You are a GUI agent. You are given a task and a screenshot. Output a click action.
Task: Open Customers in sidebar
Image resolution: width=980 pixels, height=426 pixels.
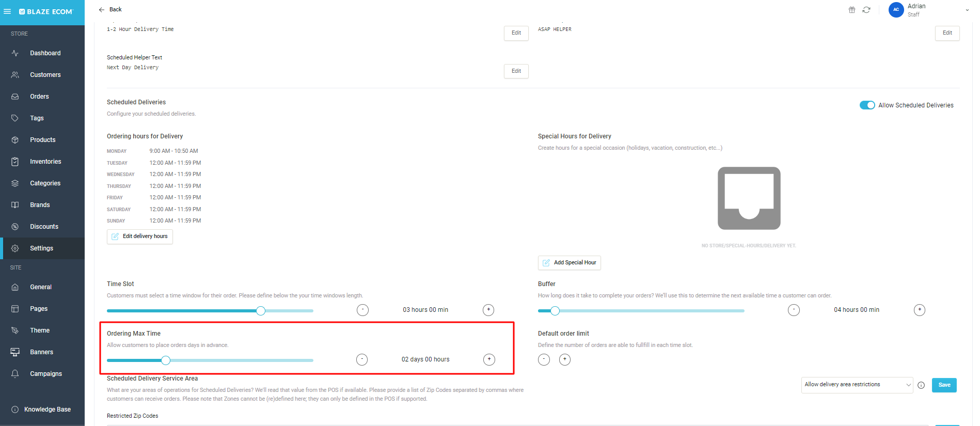point(42,75)
